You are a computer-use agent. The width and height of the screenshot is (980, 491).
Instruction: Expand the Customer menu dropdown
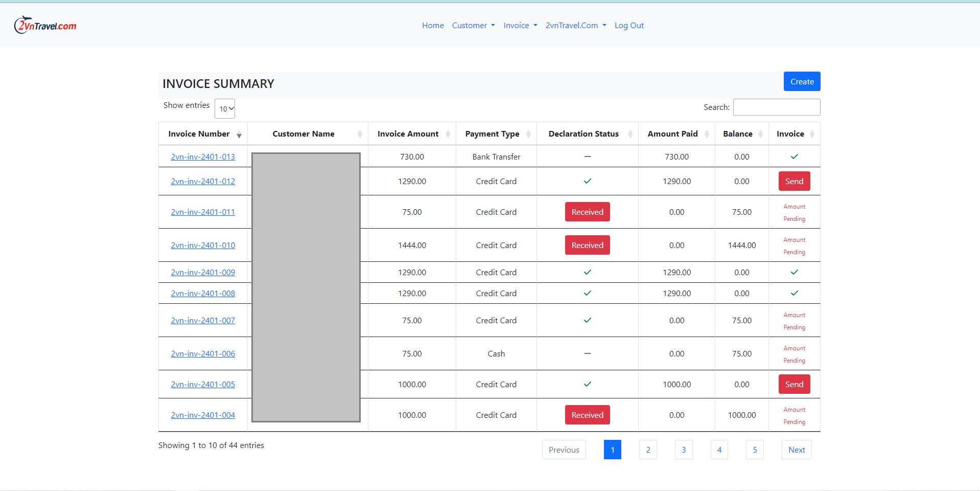pos(473,25)
